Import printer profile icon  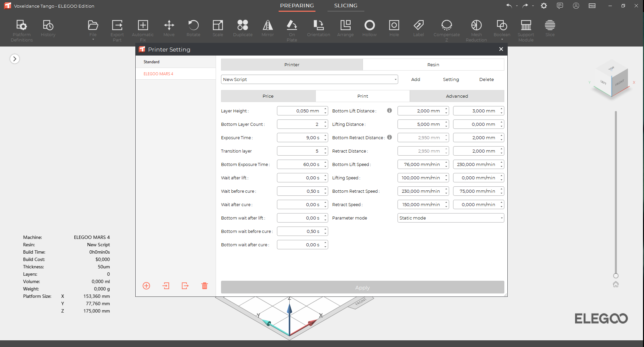pyautogui.click(x=166, y=286)
